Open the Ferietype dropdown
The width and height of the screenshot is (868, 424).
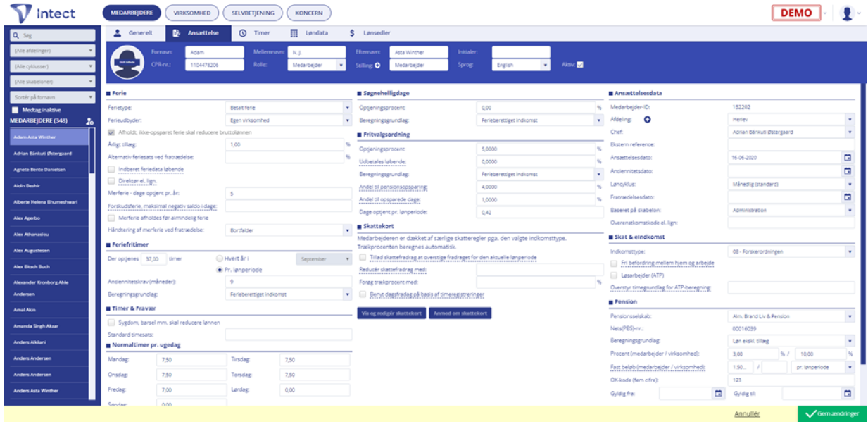click(x=289, y=108)
